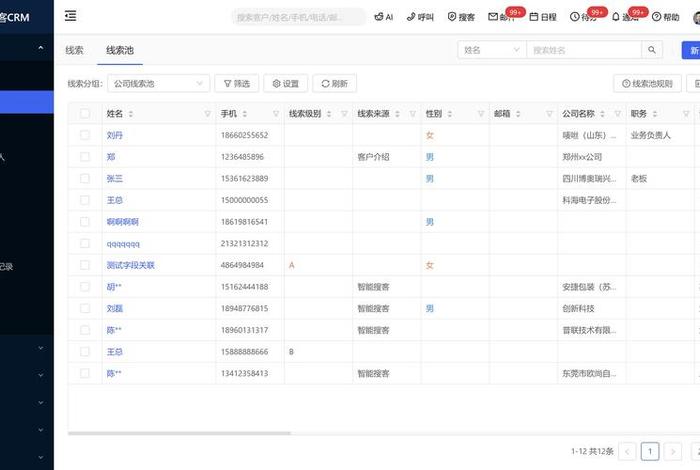The height and width of the screenshot is (470, 700).
Task: Tick the checkbox for 刘丹
Action: pos(85,135)
